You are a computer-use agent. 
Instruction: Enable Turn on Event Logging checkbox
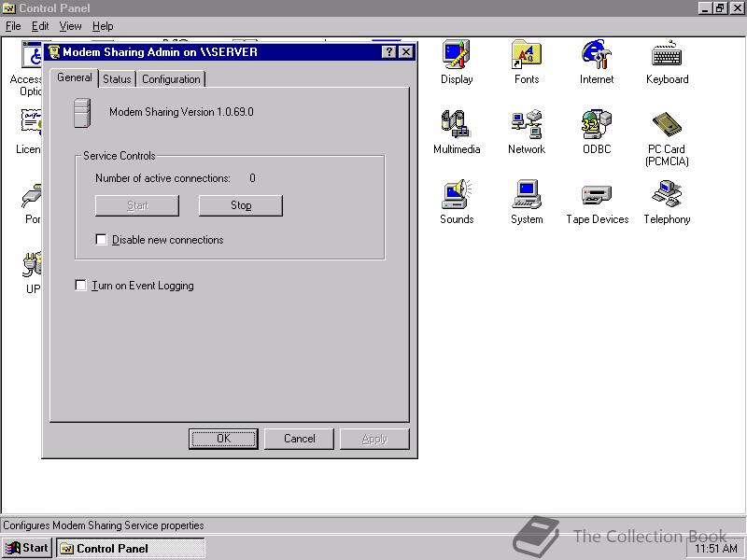point(81,285)
